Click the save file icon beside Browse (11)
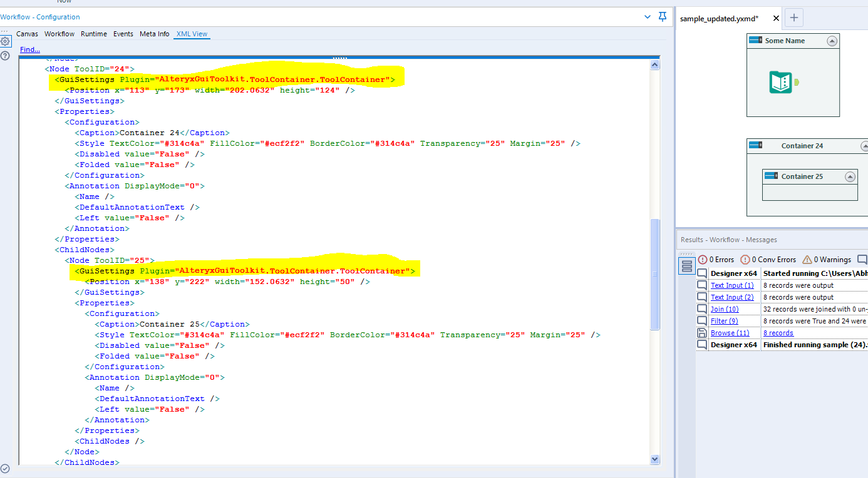868x478 pixels. (x=702, y=332)
